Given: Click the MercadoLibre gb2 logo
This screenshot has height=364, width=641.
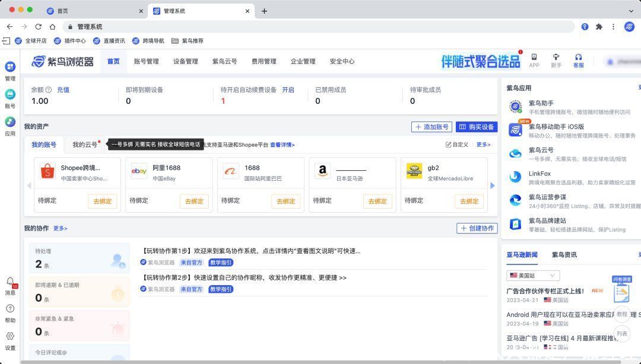Looking at the screenshot, I should 414,171.
